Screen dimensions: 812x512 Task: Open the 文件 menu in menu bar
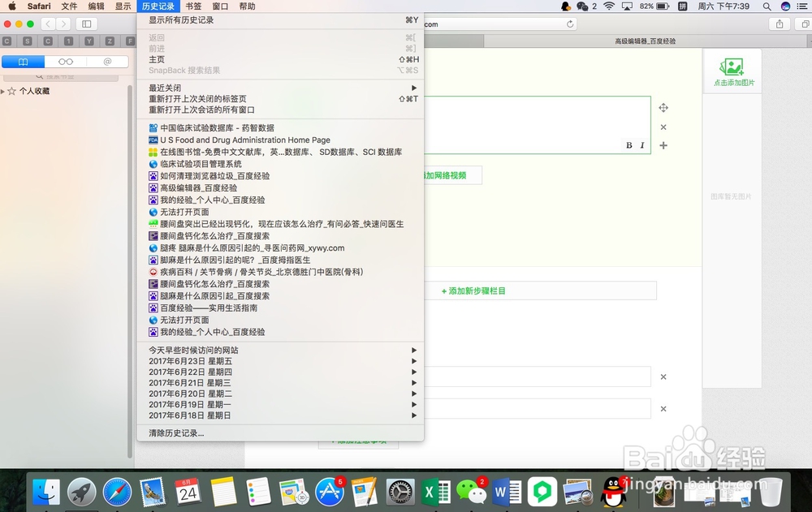(x=69, y=6)
